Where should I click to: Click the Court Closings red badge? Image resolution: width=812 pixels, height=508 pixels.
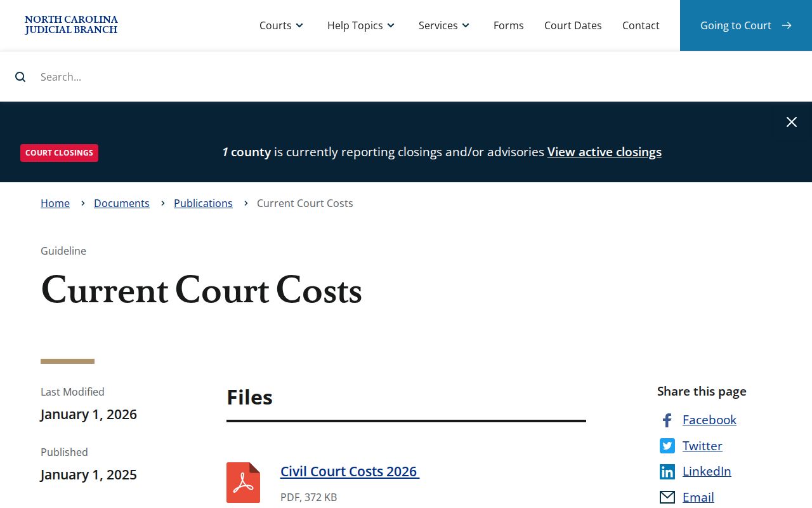[x=59, y=153]
